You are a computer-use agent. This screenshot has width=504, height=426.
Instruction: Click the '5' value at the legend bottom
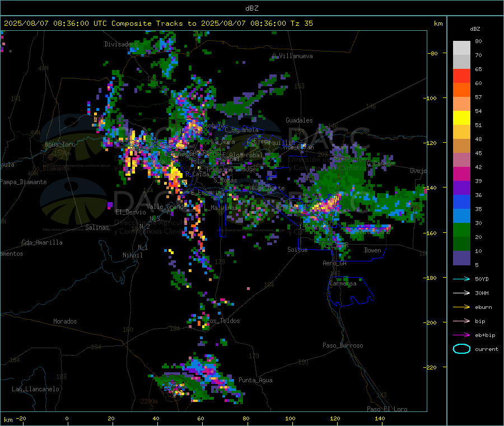coord(477,265)
